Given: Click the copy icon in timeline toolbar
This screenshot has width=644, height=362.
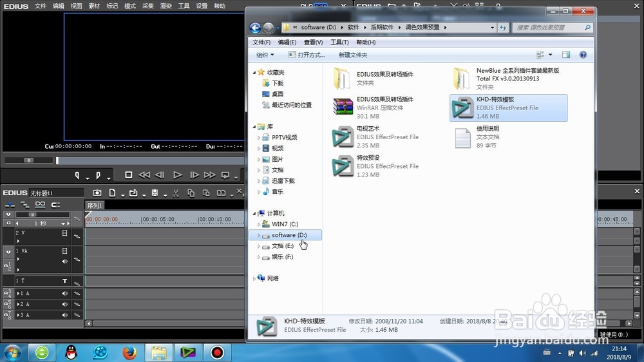Looking at the screenshot, I should pos(191,193).
